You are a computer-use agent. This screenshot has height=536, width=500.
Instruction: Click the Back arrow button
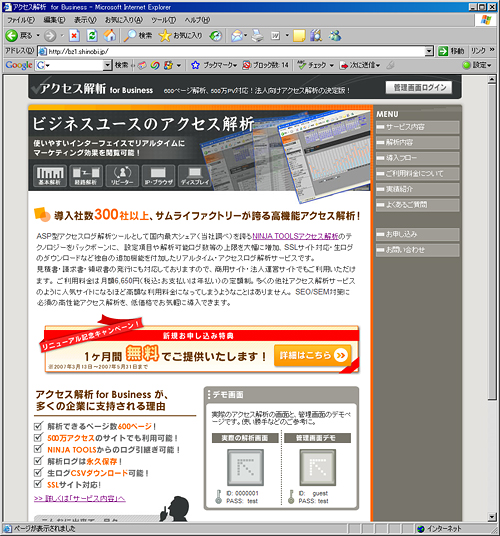click(11, 36)
